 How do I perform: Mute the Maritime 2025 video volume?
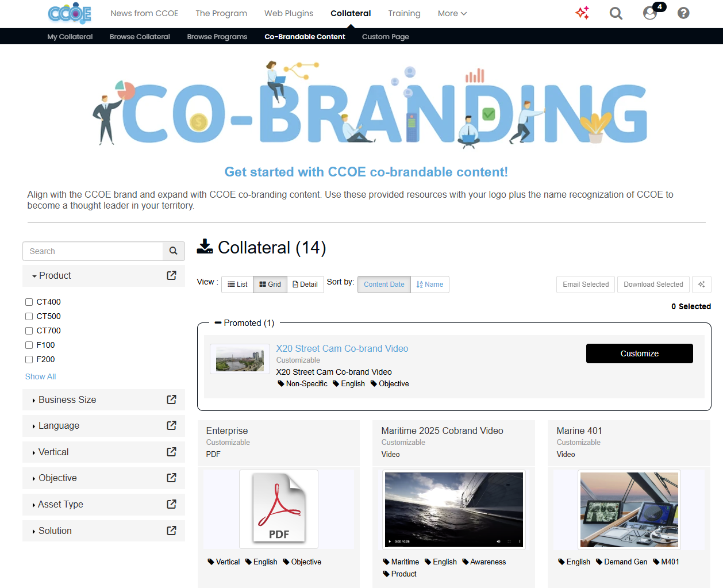pos(498,541)
